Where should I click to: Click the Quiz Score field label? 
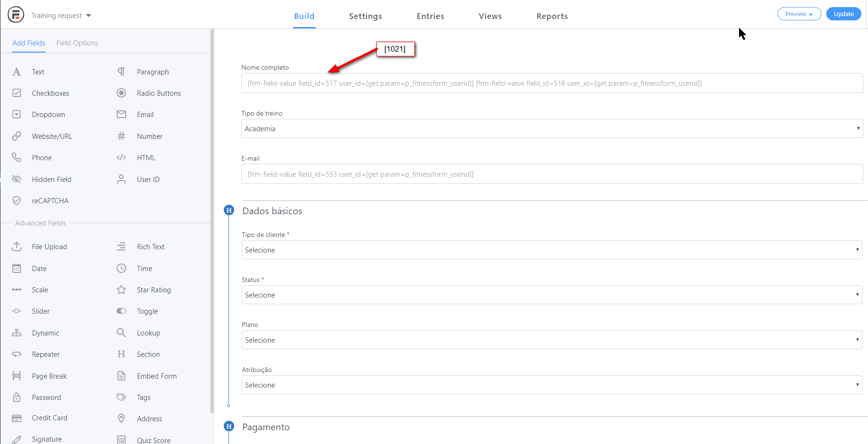click(154, 440)
